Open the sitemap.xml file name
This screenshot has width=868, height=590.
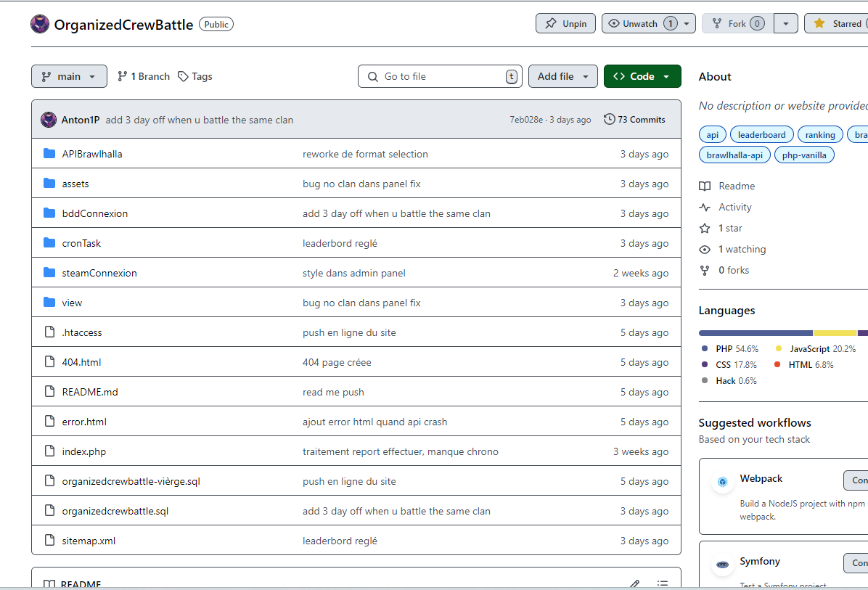click(89, 541)
